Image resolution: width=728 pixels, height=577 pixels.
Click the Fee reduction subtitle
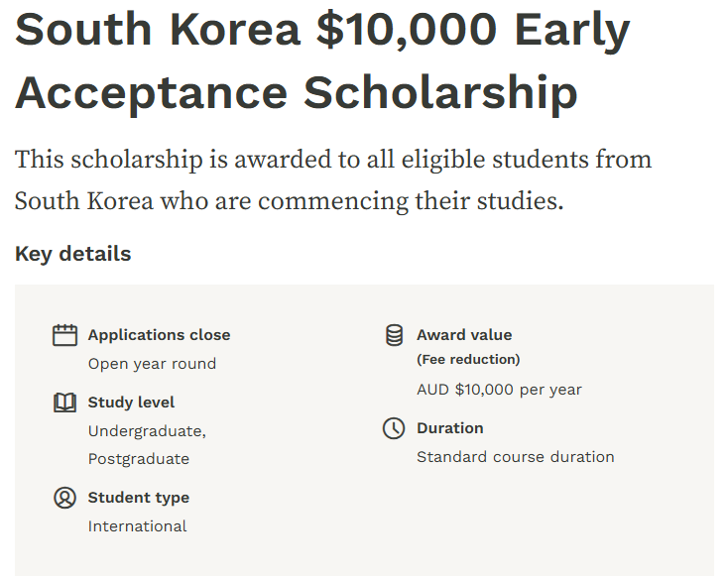pyautogui.click(x=468, y=359)
